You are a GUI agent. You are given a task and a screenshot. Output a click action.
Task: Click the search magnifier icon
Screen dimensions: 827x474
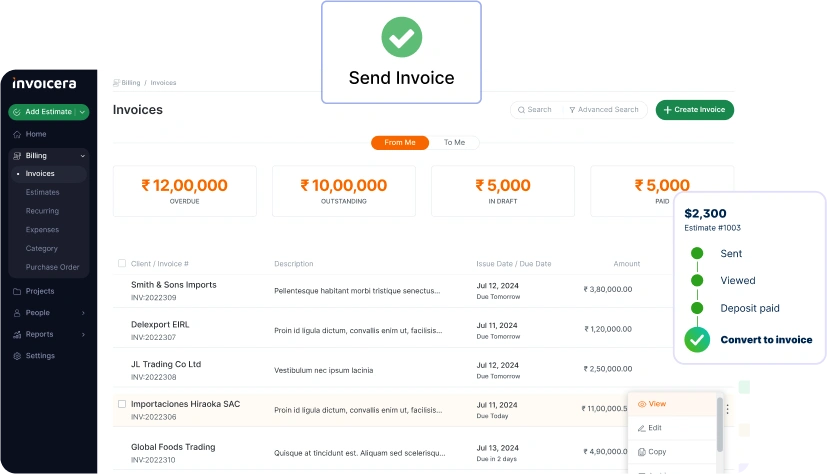(521, 110)
